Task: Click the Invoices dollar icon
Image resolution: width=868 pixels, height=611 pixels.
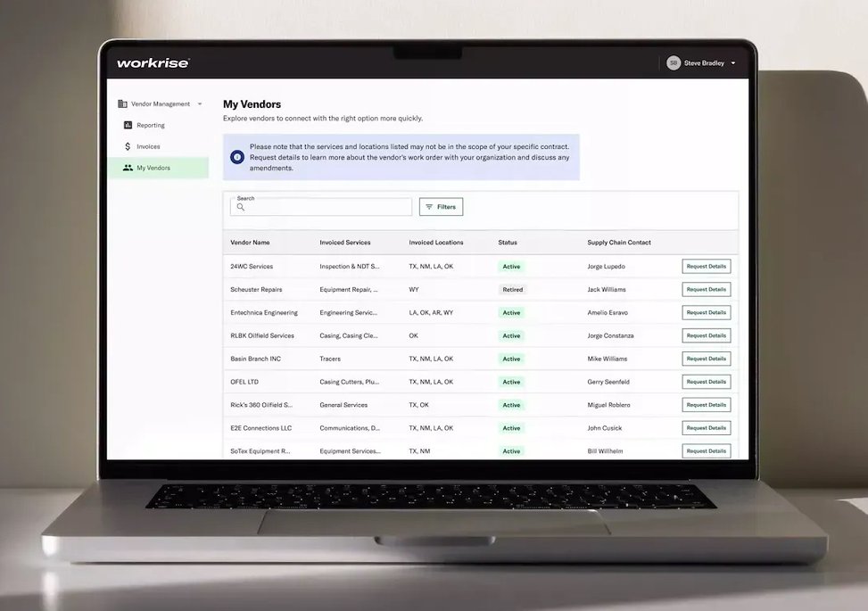Action: click(x=128, y=146)
